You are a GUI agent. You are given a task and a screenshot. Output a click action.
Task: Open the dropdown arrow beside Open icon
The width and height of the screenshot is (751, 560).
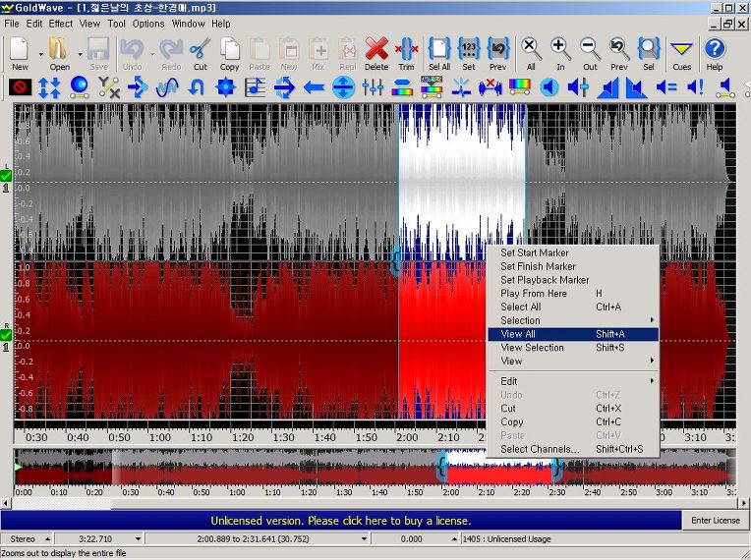(x=80, y=54)
